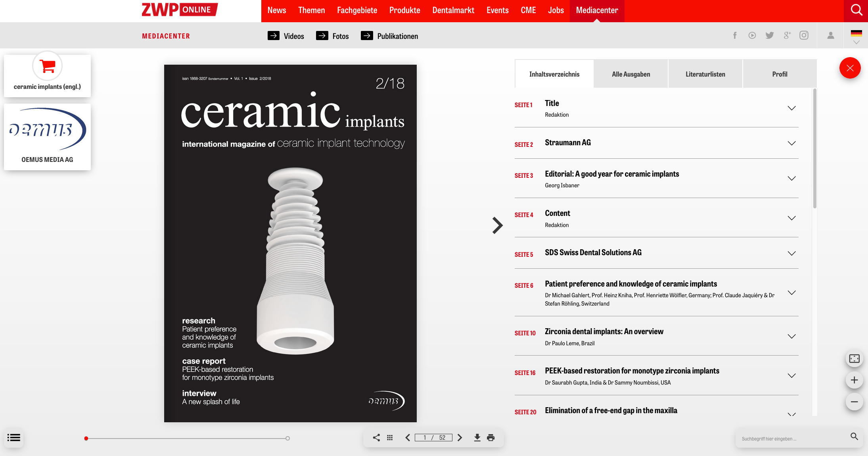
Task: Click the ZWP Online logo
Action: pos(180,10)
